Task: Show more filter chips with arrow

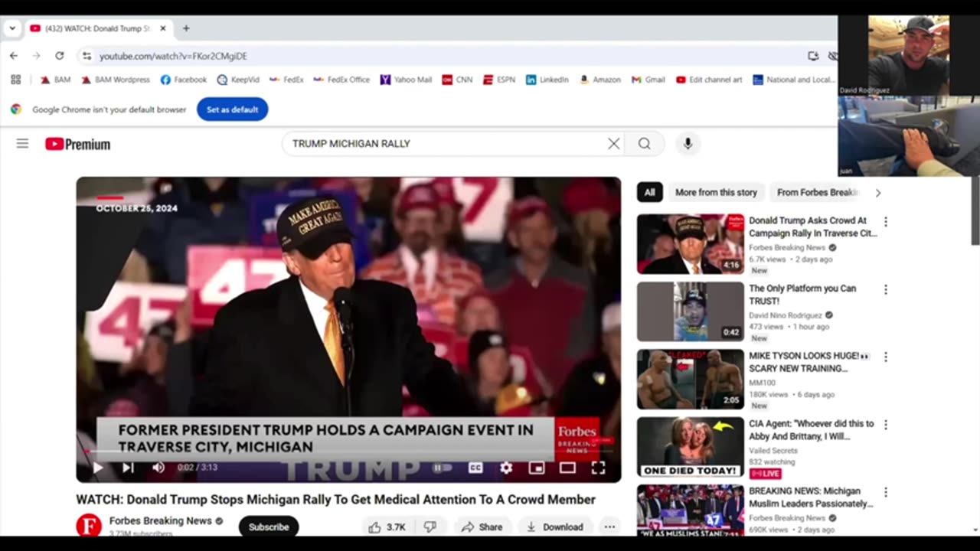Action: pos(877,193)
